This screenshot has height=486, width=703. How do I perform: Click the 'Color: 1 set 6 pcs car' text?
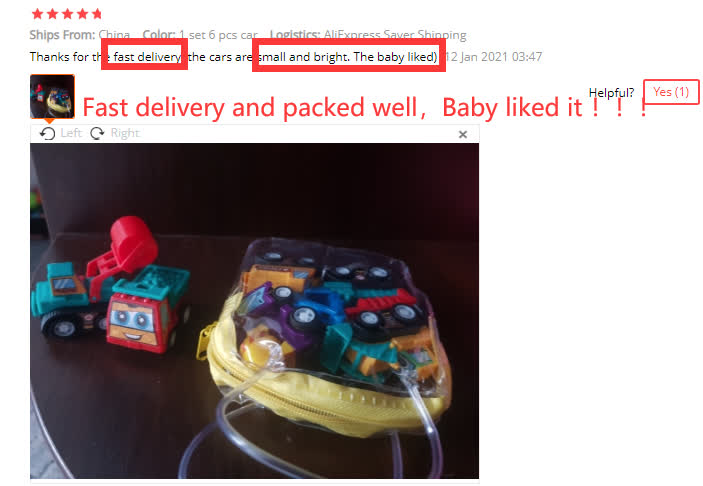pyautogui.click(x=200, y=35)
